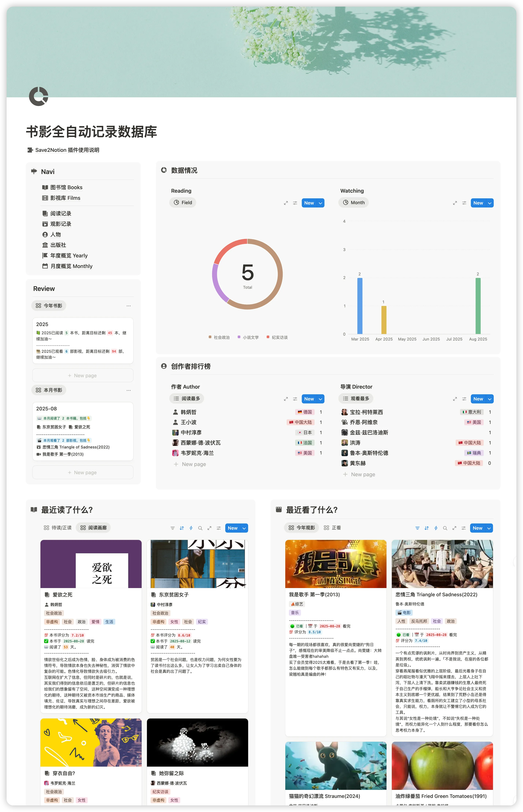Click the three-dot menu beside 今年书影
The image size is (523, 812).
(x=128, y=306)
